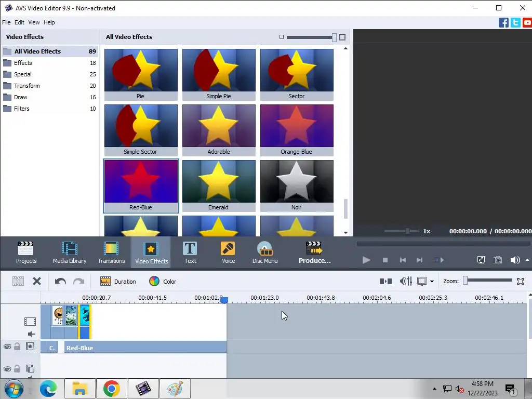Undo the last action
The height and width of the screenshot is (399, 532).
click(60, 281)
